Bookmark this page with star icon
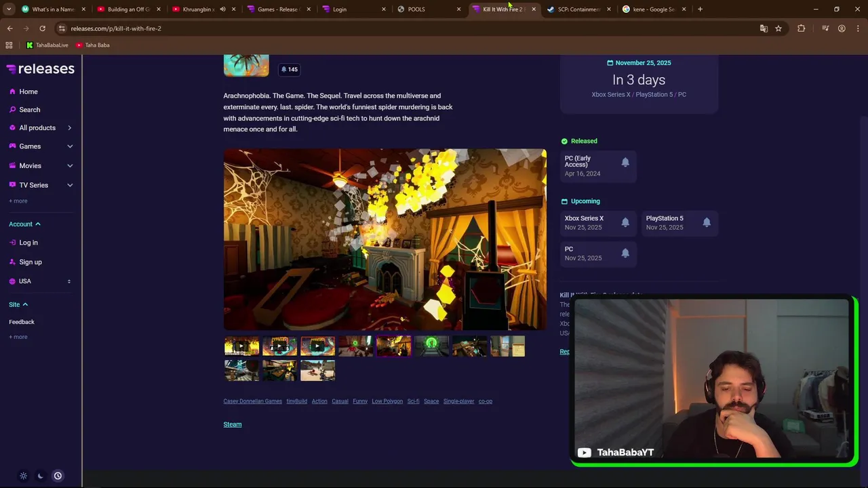Viewport: 868px width, 488px height. pos(778,28)
